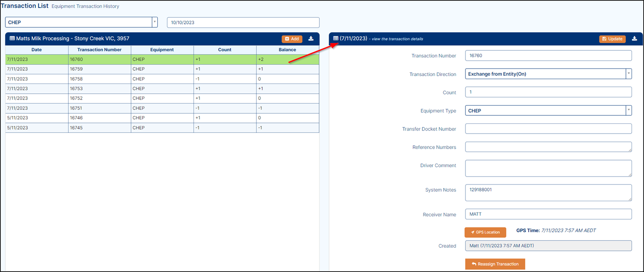Expand the Equipment Type dropdown arrow
This screenshot has width=644, height=272.
(628, 111)
